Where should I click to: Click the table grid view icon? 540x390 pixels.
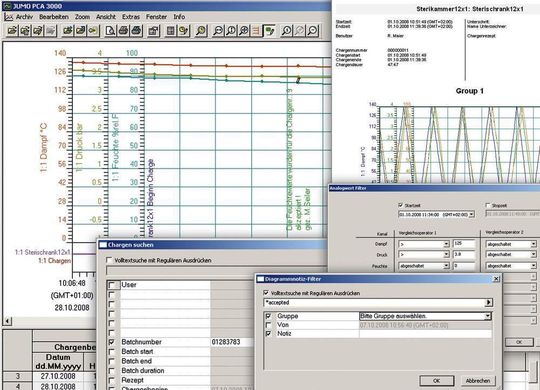tap(170, 31)
